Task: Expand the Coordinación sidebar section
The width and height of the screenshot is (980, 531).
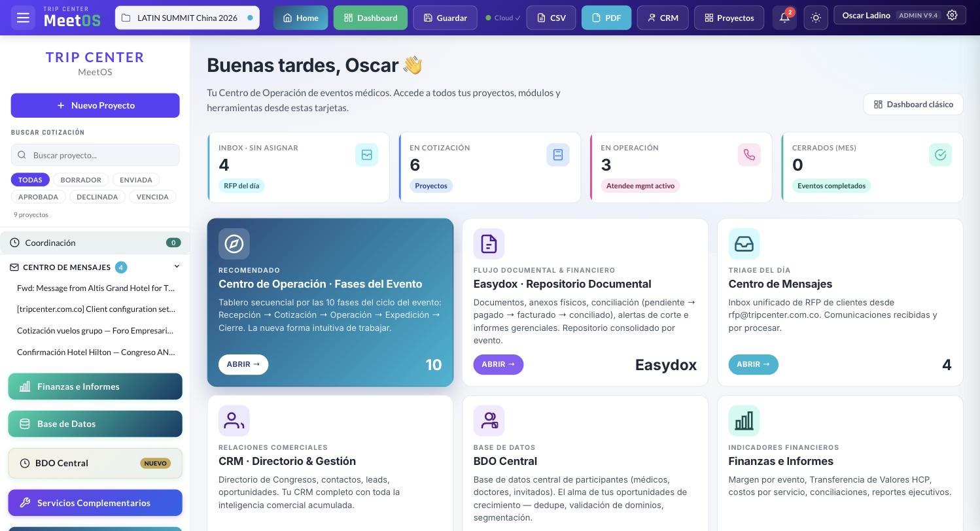Action: [x=95, y=243]
